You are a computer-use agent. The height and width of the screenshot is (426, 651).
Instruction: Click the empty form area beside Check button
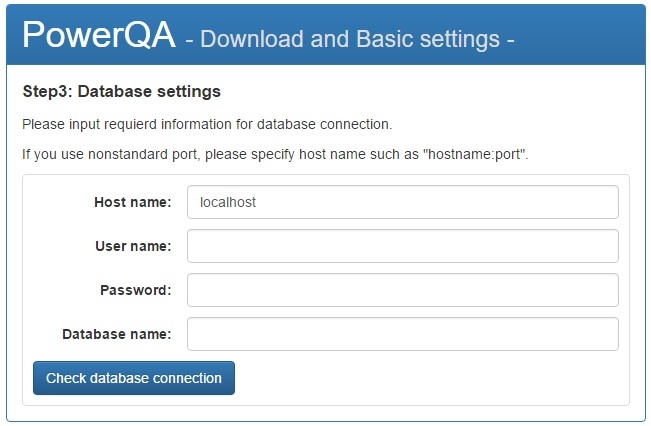point(430,379)
